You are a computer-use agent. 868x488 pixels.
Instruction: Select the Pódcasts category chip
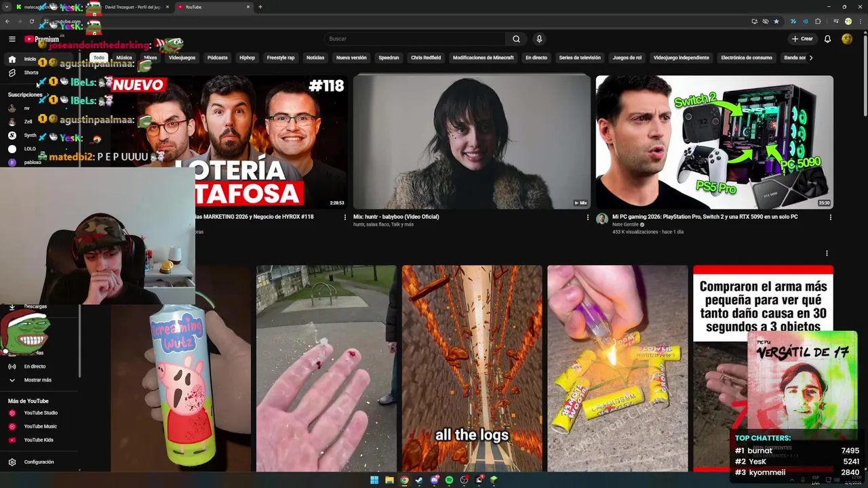click(x=217, y=58)
